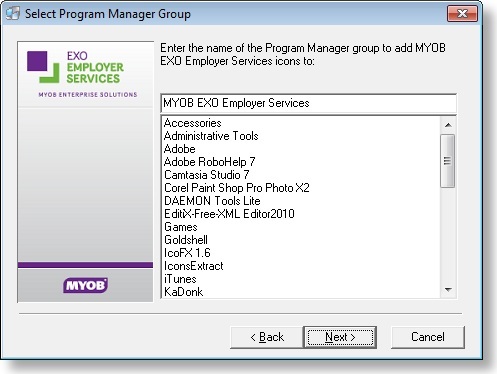The width and height of the screenshot is (497, 374).
Task: Cancel the installation
Action: [428, 337]
